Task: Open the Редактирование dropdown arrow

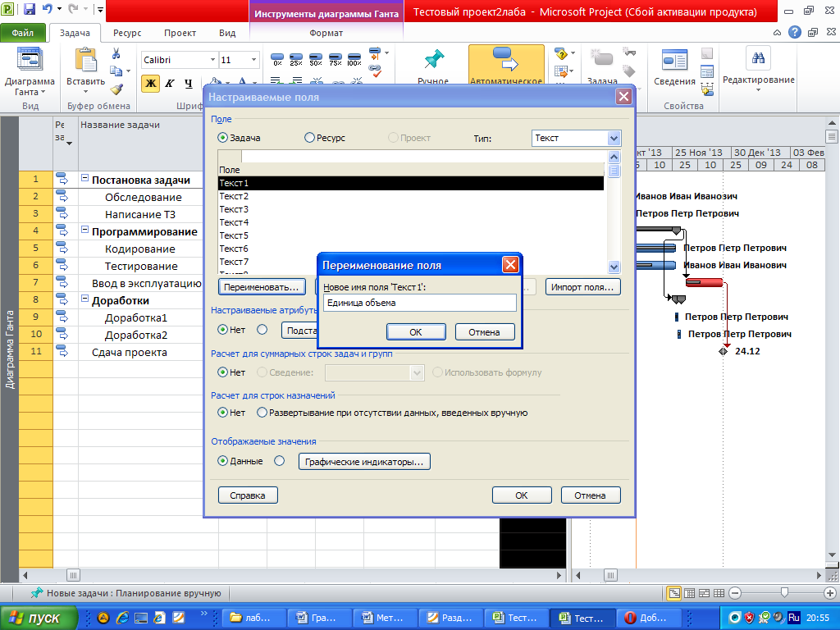Action: [x=758, y=89]
